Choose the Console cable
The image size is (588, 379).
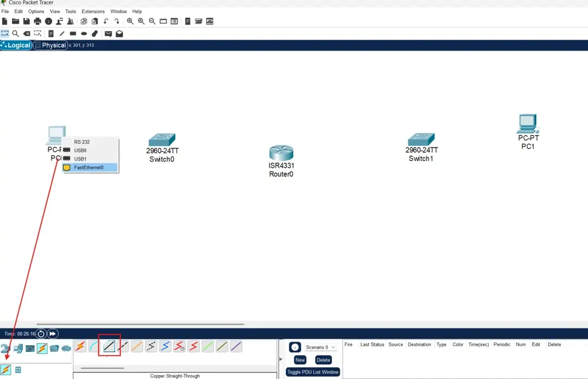coord(94,346)
